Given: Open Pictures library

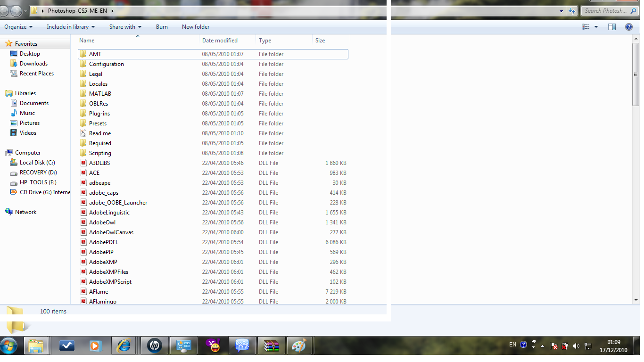Looking at the screenshot, I should (30, 123).
